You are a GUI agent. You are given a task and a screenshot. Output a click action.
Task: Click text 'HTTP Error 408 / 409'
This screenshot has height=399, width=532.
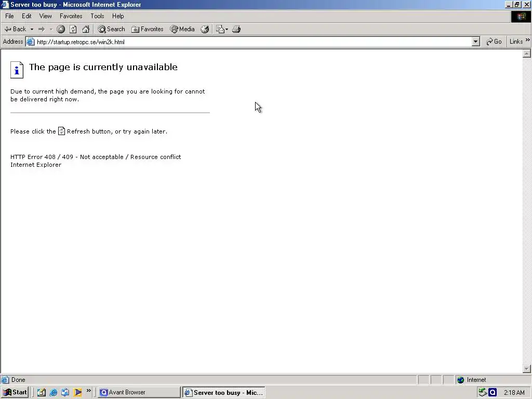[x=42, y=157]
